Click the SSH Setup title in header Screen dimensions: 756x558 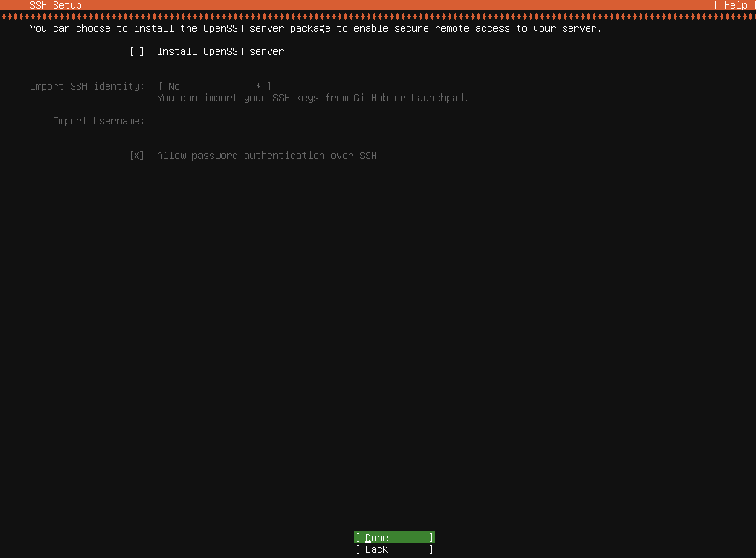tap(56, 5)
